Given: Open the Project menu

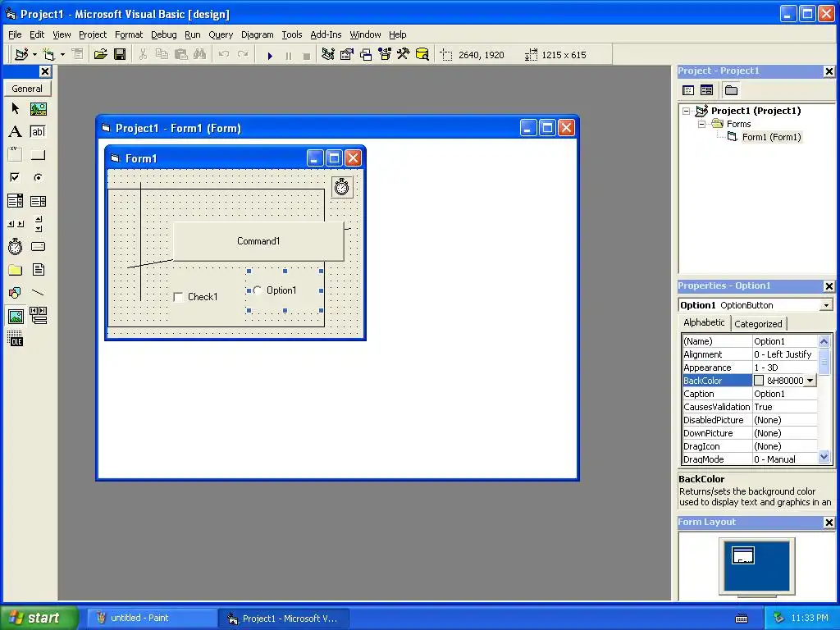Looking at the screenshot, I should click(93, 34).
